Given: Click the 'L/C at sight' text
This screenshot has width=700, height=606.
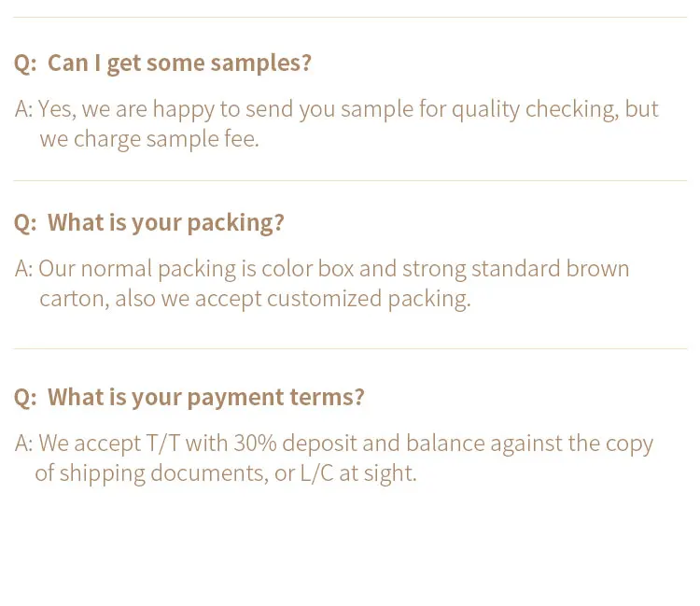Looking at the screenshot, I should click(x=358, y=473).
